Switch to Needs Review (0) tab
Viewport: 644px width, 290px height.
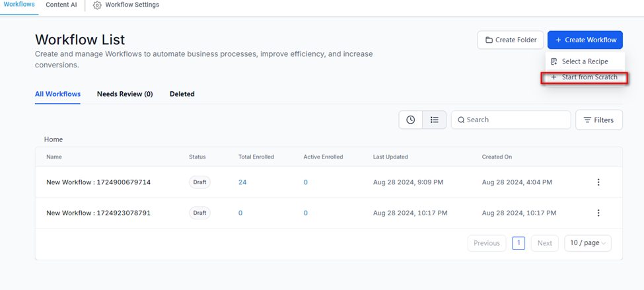(x=125, y=94)
